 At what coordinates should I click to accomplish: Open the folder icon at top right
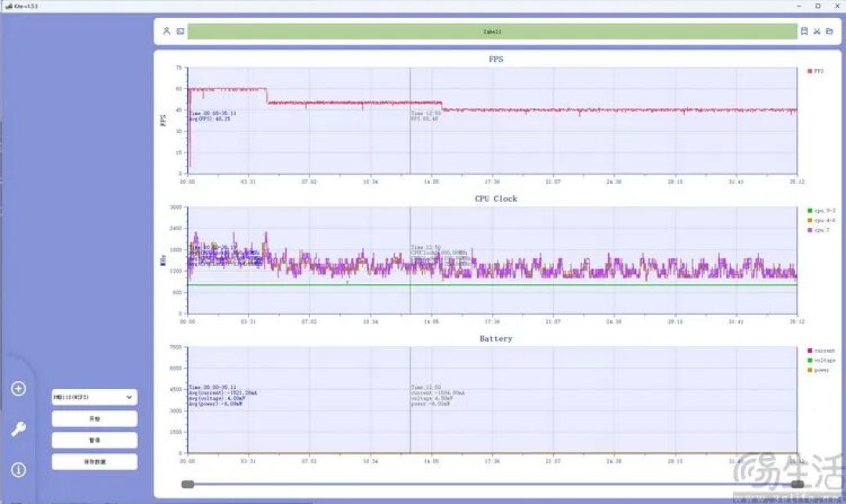pos(830,31)
